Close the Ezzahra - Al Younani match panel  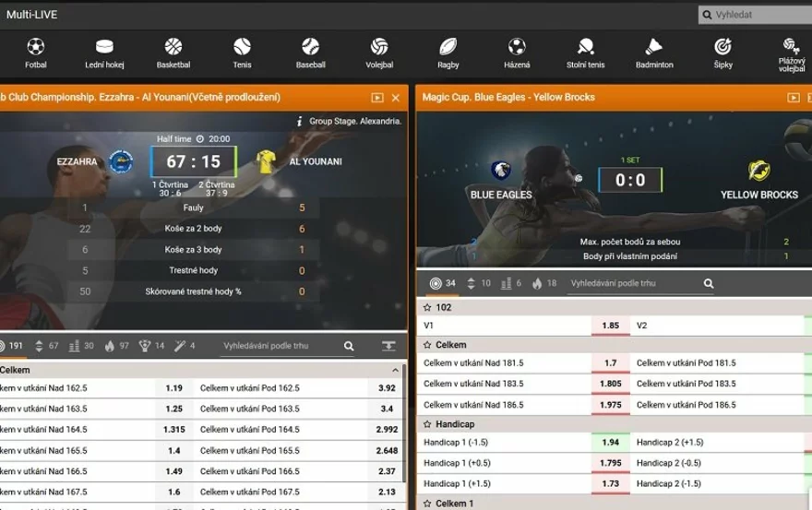pos(396,98)
